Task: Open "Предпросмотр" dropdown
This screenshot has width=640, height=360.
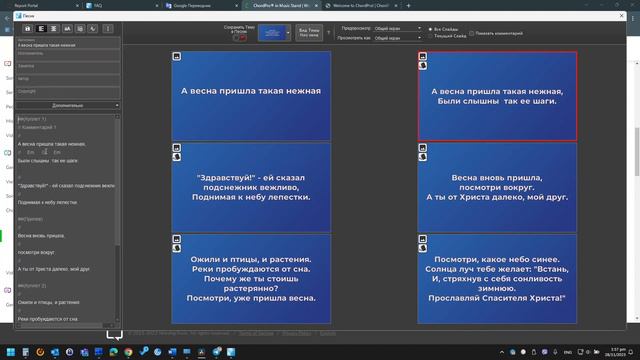Action: pos(398,29)
